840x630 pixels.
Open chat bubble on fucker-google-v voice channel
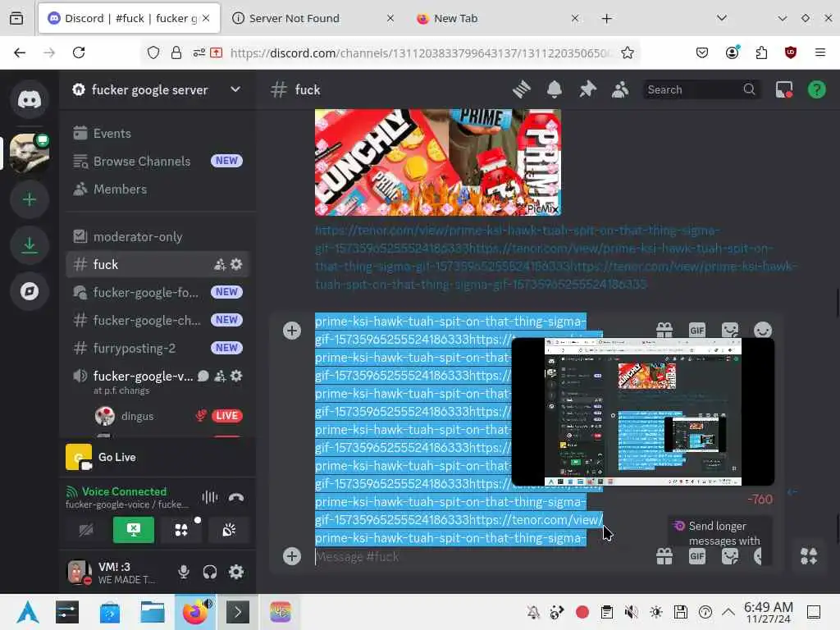(x=203, y=376)
